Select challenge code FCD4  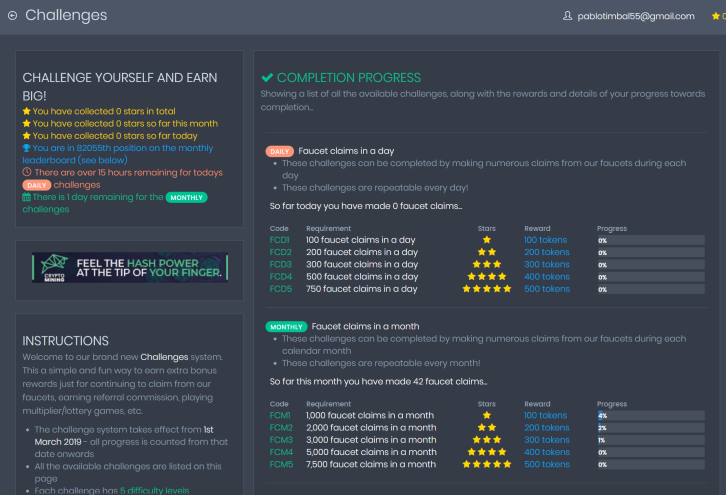tap(281, 277)
